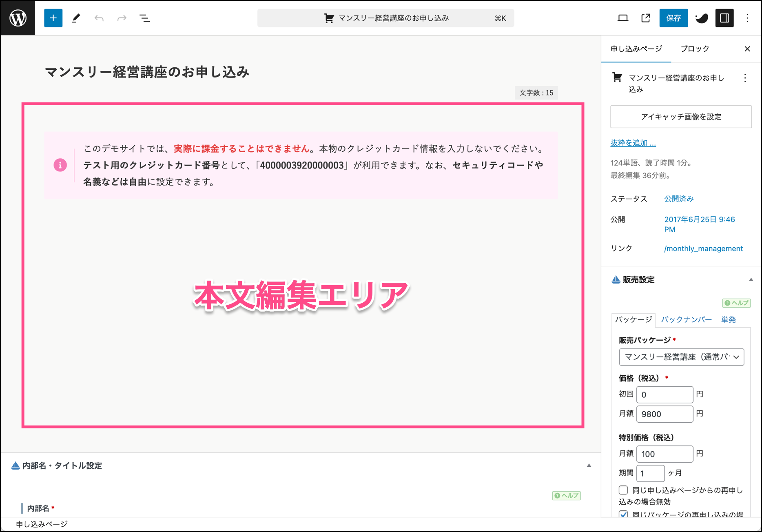Click the undo arrow
This screenshot has width=762, height=532.
[x=99, y=18]
